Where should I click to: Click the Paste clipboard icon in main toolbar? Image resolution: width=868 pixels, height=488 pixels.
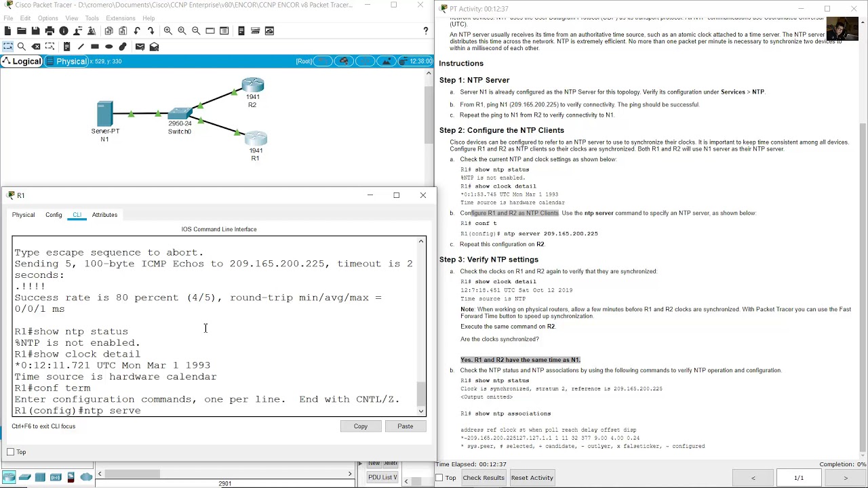click(123, 31)
